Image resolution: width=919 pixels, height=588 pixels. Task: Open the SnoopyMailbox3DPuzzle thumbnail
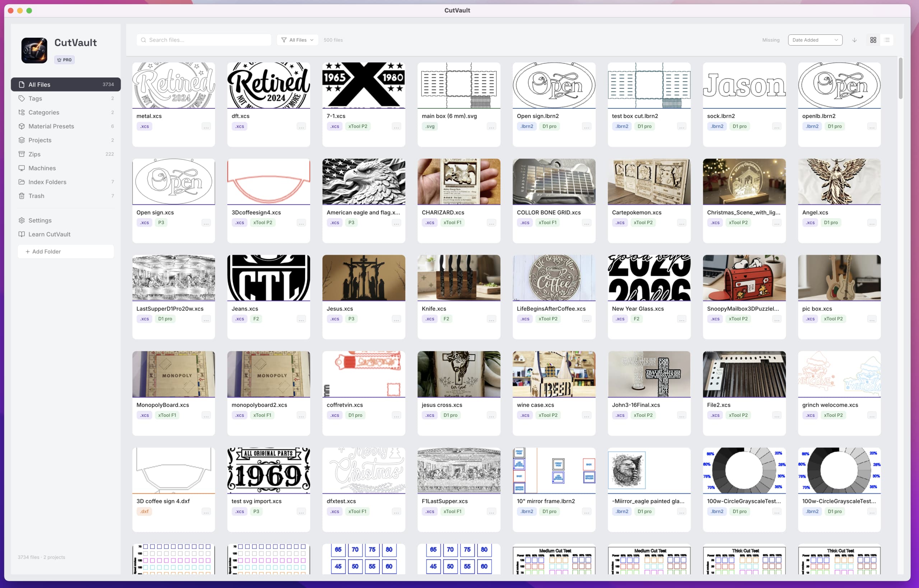pos(744,278)
